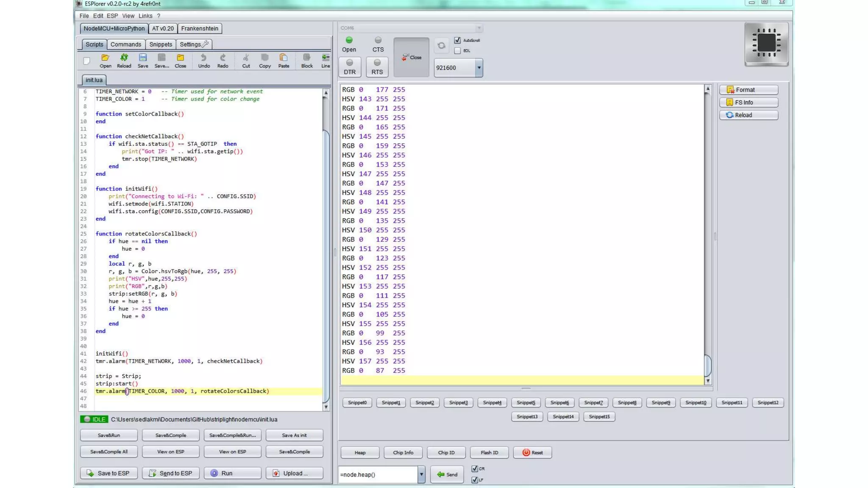The height and width of the screenshot is (488, 868).
Task: Switch to the AT v0.20 tab
Action: tap(163, 28)
